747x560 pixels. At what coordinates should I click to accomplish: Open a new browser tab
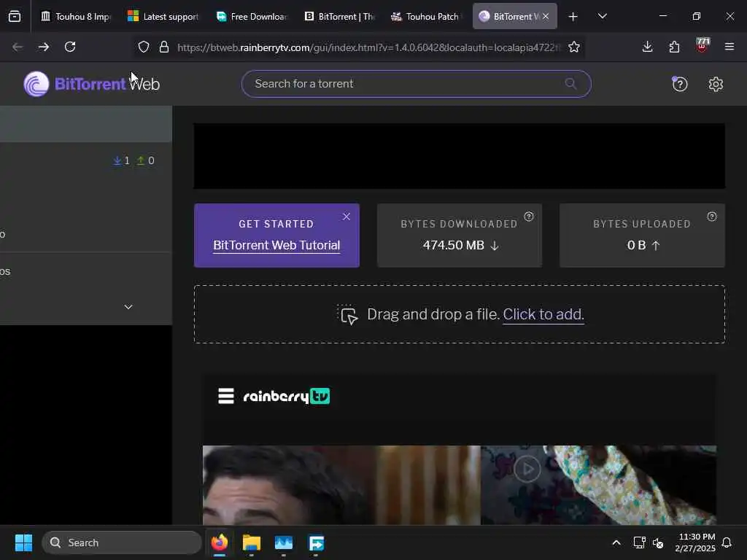[x=573, y=17]
